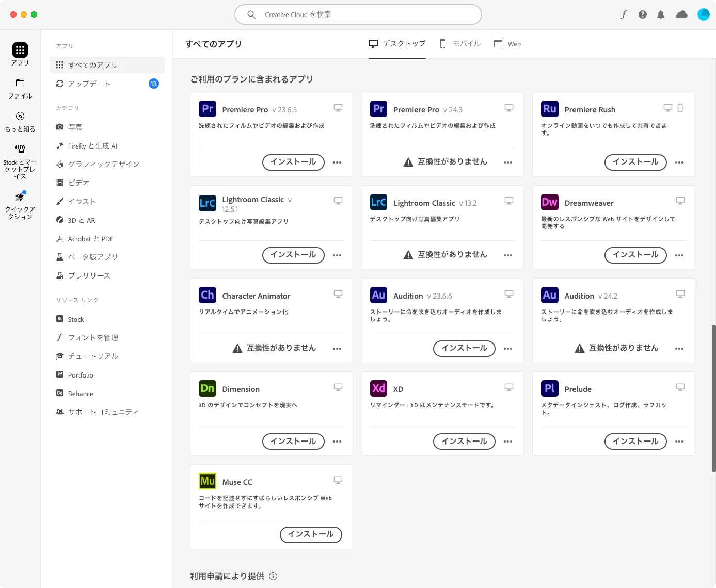The image size is (716, 588).
Task: Select すべてのアプリ in sidebar
Action: tap(107, 65)
